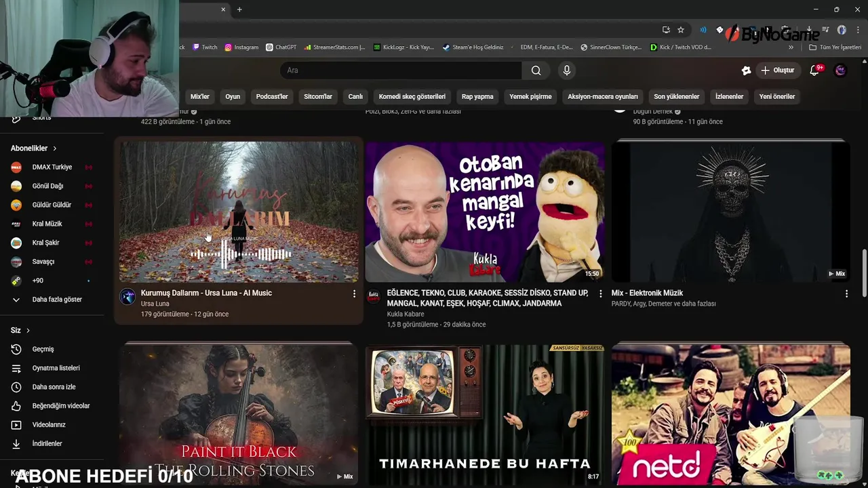Select Aksiyon-macera oyunları chip
This screenshot has height=488, width=868.
tap(603, 97)
